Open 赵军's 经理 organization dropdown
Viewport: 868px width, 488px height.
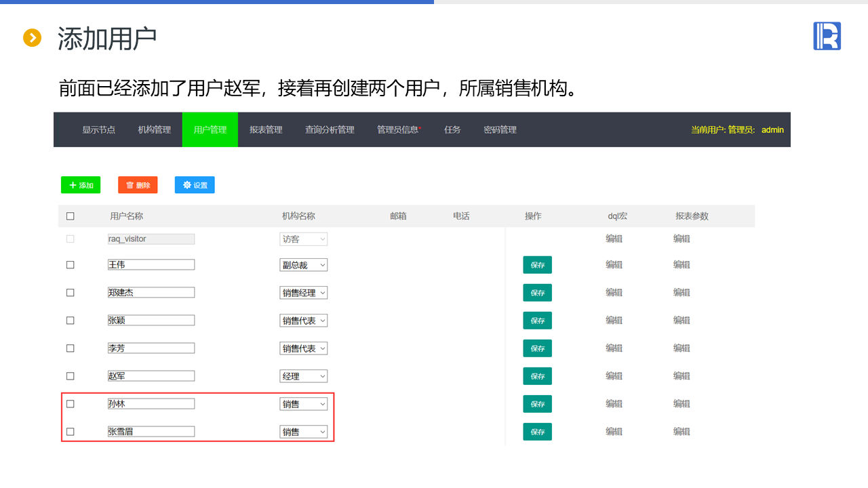[x=304, y=376]
